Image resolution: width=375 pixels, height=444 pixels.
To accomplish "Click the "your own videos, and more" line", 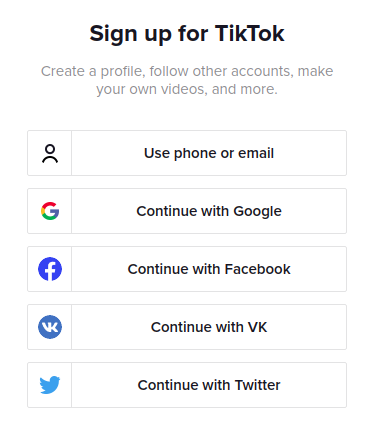I will (187, 89).
